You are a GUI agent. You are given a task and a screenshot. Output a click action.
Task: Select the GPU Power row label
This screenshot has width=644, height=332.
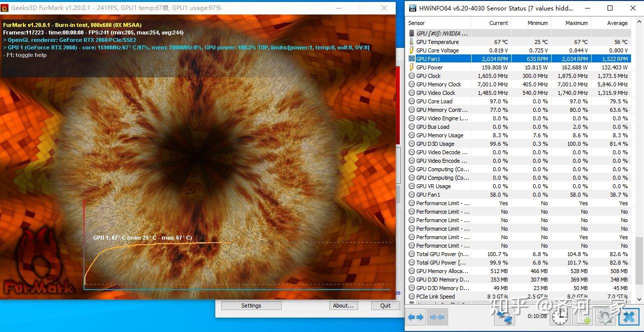[x=429, y=67]
